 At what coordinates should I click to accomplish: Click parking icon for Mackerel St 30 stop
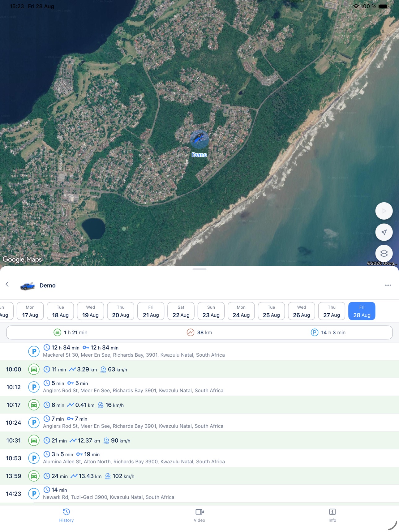[x=34, y=351]
